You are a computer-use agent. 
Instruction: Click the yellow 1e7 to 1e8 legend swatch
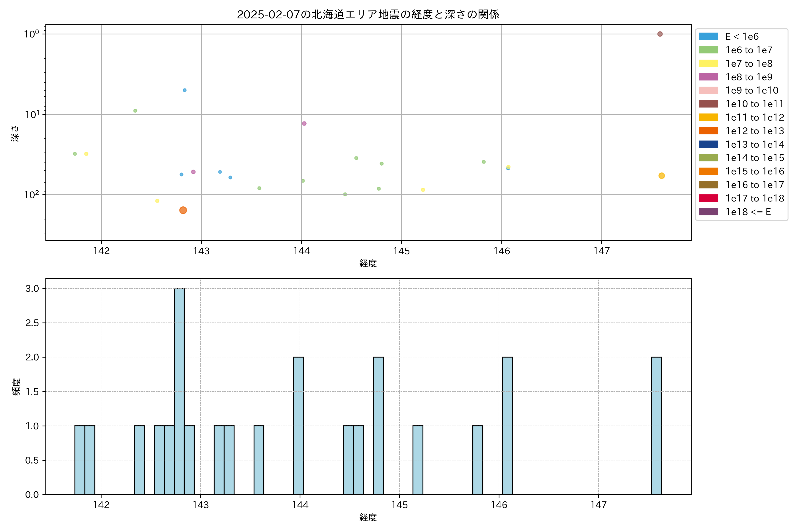pos(708,63)
